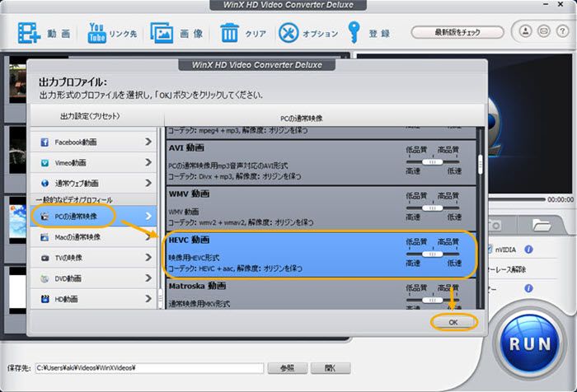Click the 出力設定(プリセット) column header

pos(90,116)
